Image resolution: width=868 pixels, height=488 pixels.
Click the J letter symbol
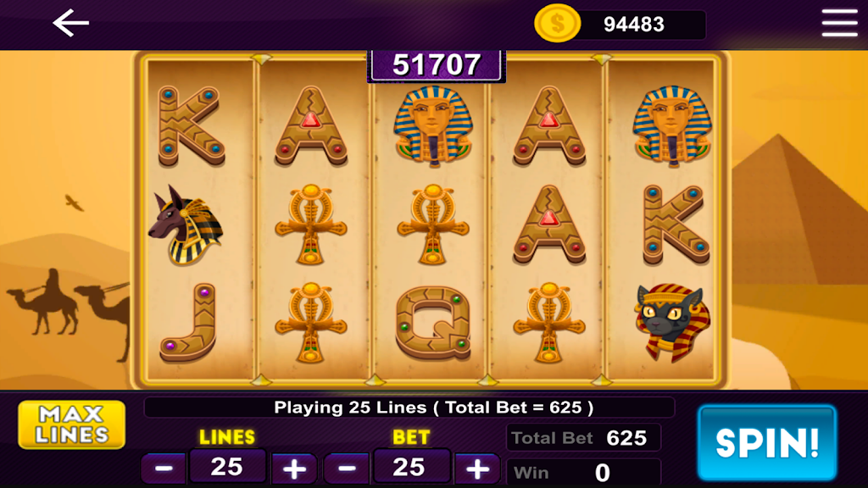coord(188,324)
